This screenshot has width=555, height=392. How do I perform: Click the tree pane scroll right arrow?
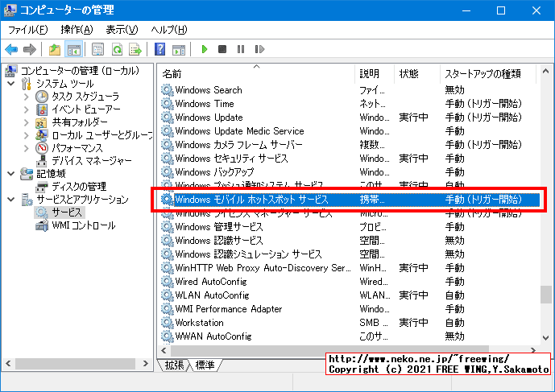pos(146,363)
